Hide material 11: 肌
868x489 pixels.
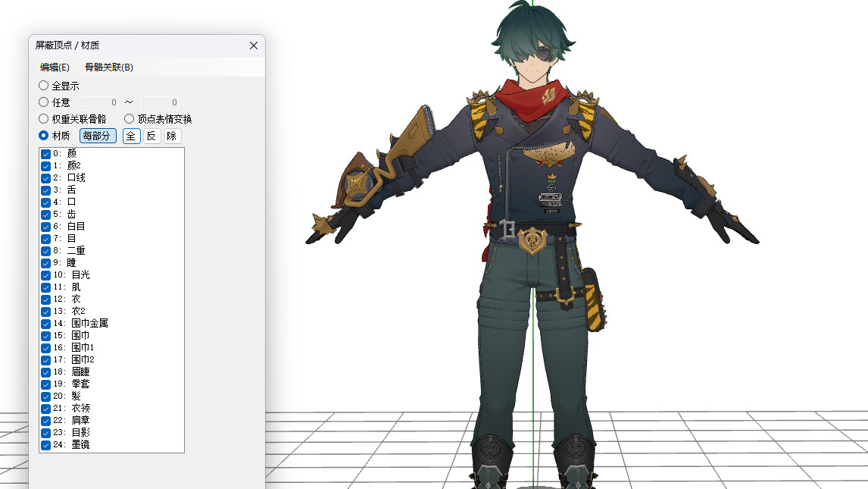pos(45,287)
